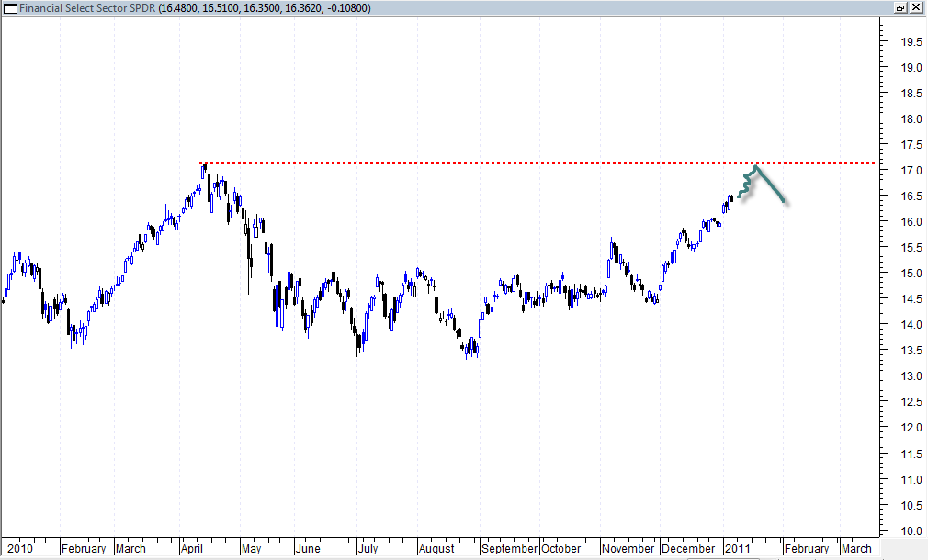Click the April label on date axis
Screen dimensions: 928x560
coord(192,549)
